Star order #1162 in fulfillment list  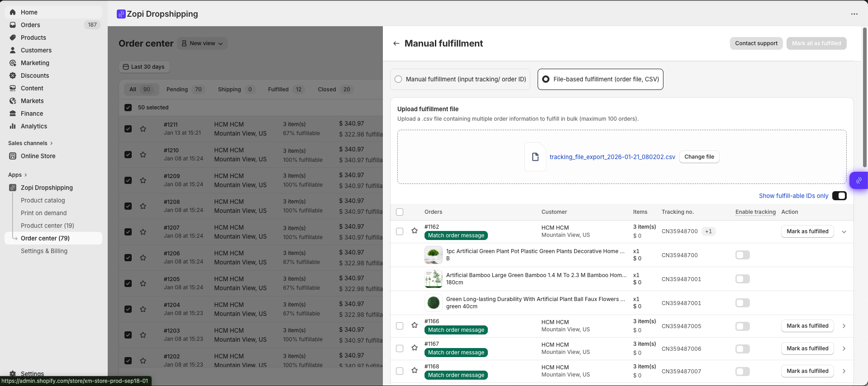click(x=415, y=231)
